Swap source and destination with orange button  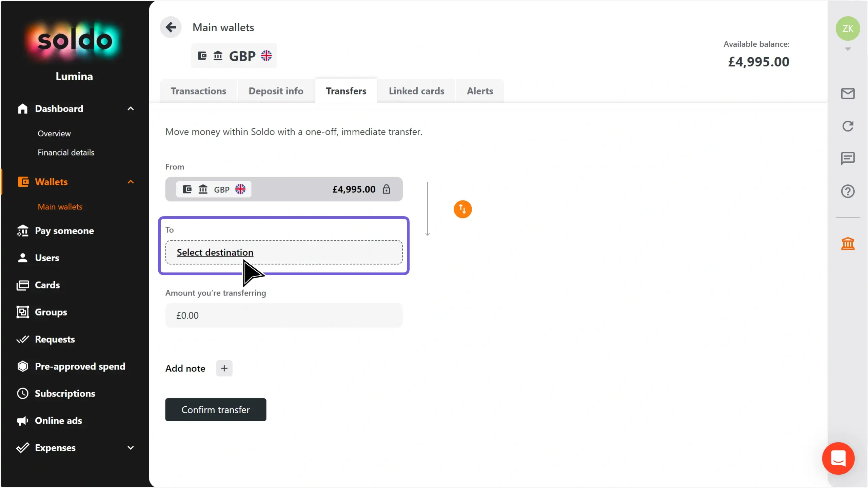coord(462,209)
